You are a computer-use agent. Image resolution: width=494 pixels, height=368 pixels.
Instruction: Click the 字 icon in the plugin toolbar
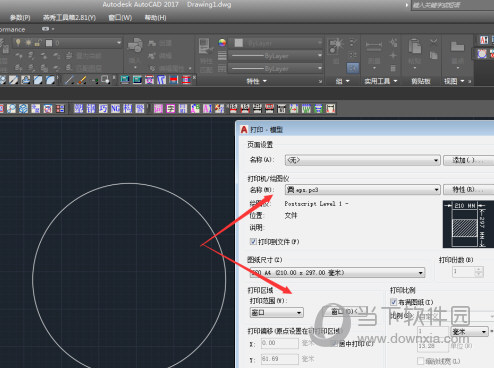click(x=171, y=108)
